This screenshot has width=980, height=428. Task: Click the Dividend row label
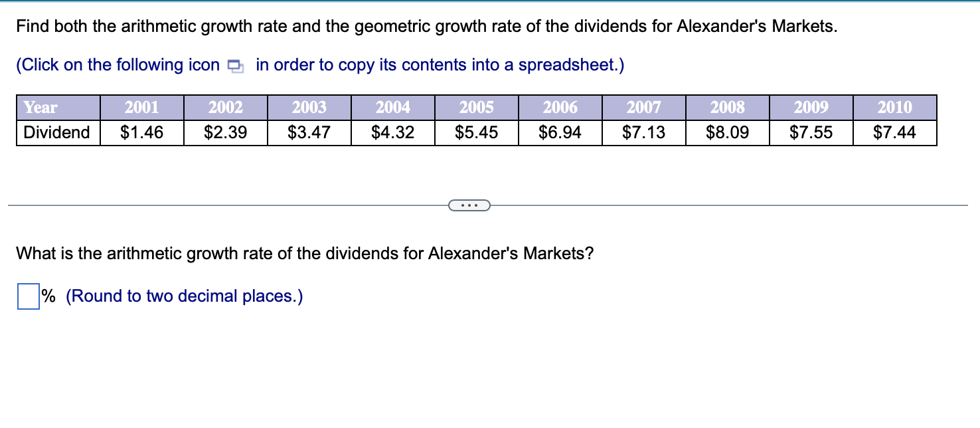coord(56,132)
